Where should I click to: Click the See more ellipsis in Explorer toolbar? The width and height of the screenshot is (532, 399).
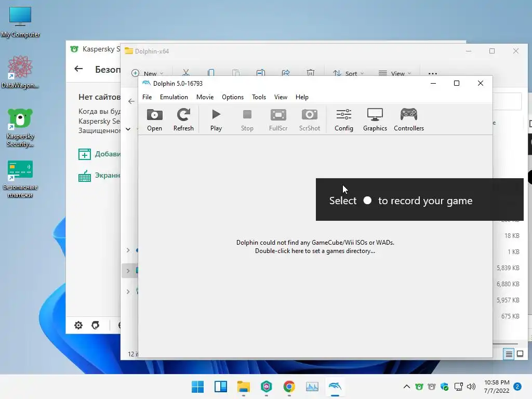pyautogui.click(x=433, y=73)
